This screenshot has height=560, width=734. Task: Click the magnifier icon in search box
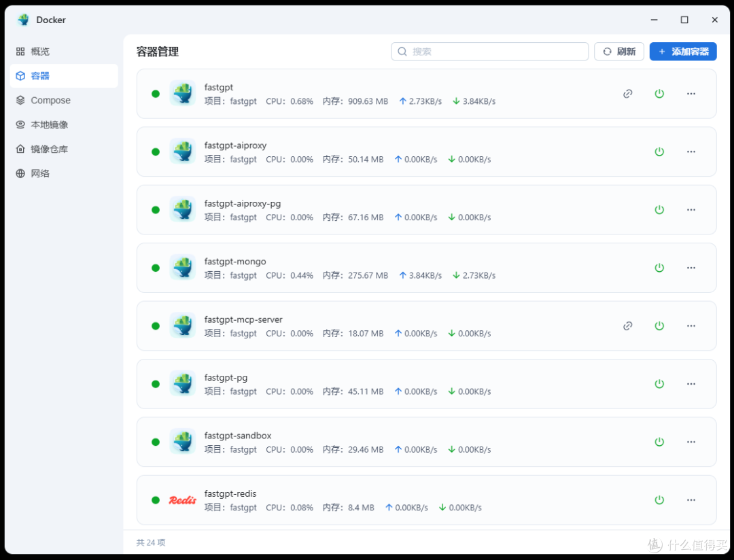(x=402, y=52)
